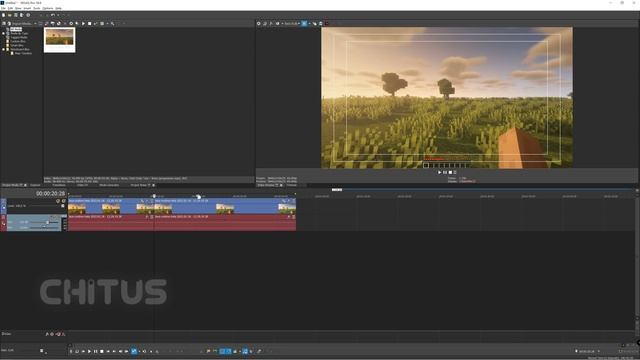Select the Main Timeline storyboard item
This screenshot has width=640, height=360.
pyautogui.click(x=23, y=53)
